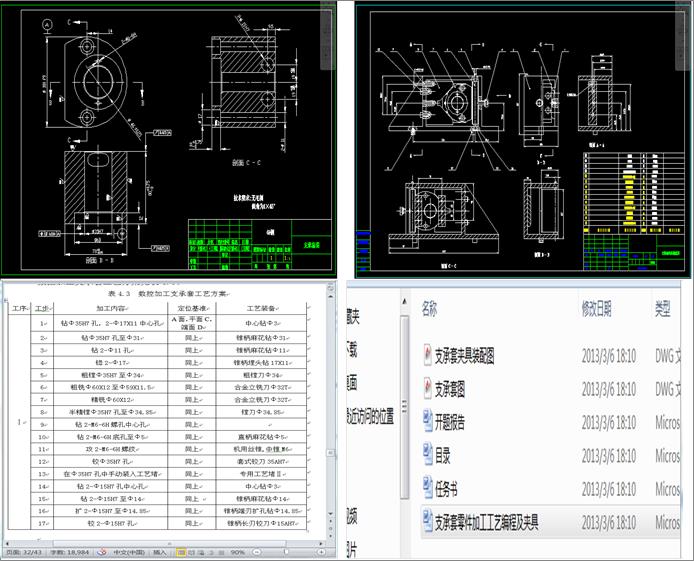694x561 pixels.
Task: Switch to Print Layout view in status bar
Action: coord(182,551)
